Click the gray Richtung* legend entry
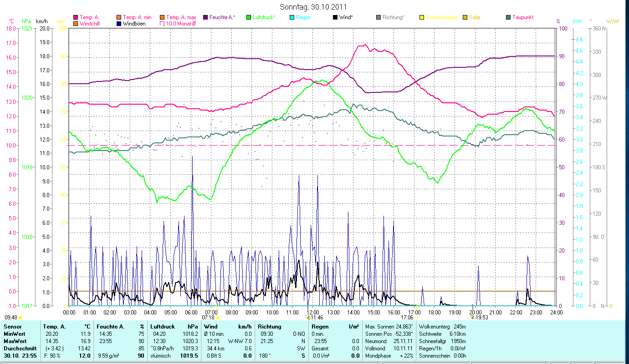This screenshot has width=629, height=364. click(390, 17)
